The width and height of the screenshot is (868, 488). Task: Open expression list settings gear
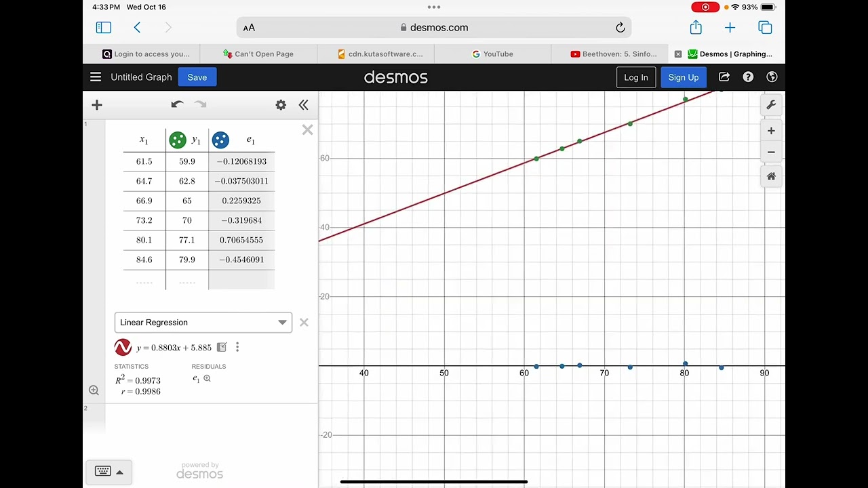tap(281, 105)
